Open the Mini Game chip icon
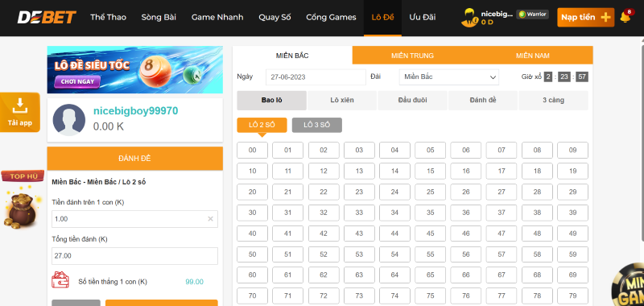Viewport: 644px width, 306px height. (x=628, y=285)
